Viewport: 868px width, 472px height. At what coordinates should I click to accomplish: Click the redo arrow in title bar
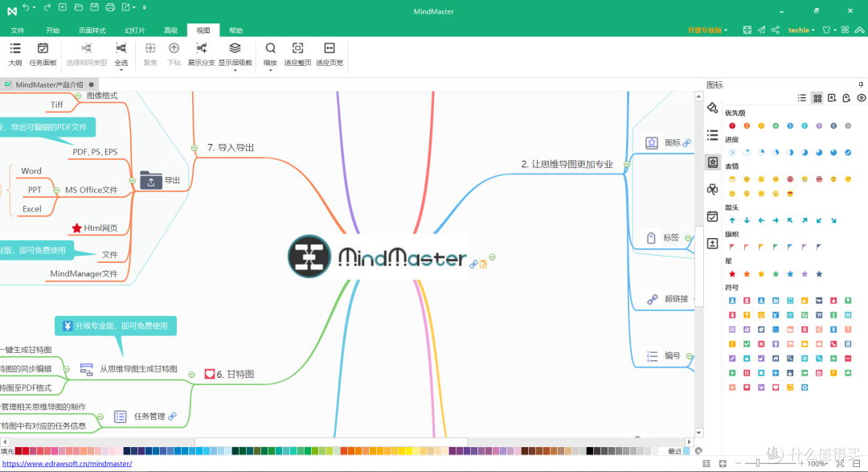pos(47,7)
